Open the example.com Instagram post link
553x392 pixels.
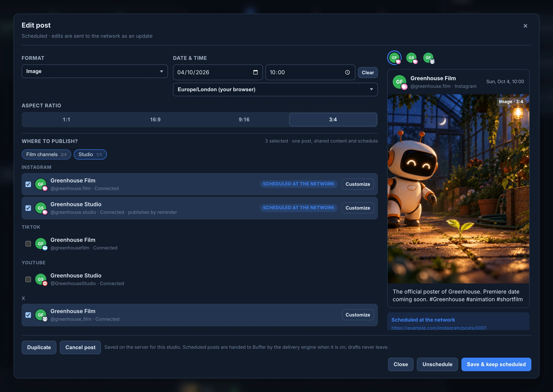tap(439, 328)
